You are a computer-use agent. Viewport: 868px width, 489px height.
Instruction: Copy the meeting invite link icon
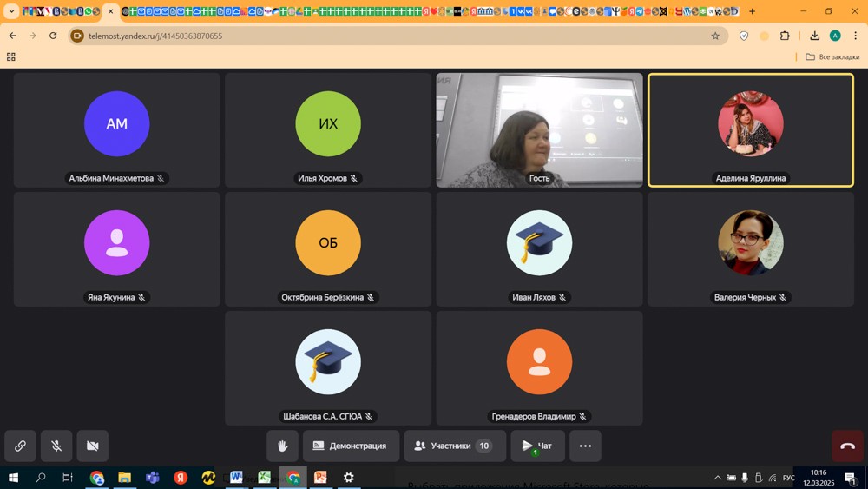pos(20,446)
